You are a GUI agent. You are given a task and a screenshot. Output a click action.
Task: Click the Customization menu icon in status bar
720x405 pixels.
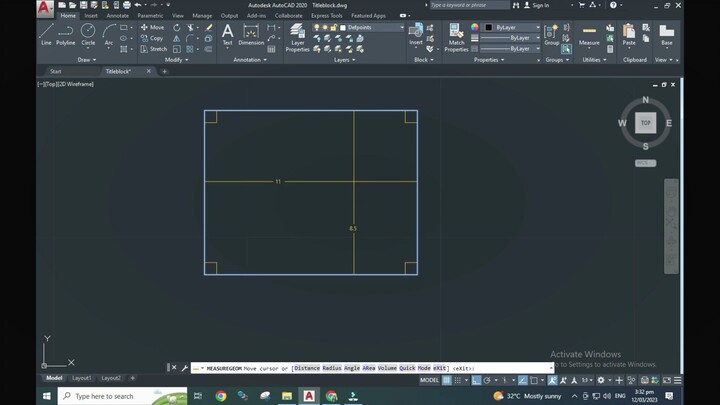click(x=677, y=380)
